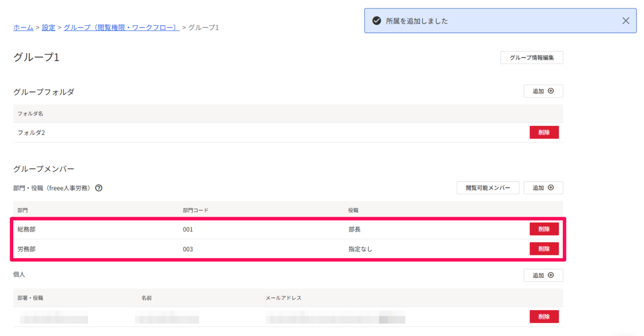Click the 部門コード column header
This screenshot has width=644, height=336.
pyautogui.click(x=196, y=210)
